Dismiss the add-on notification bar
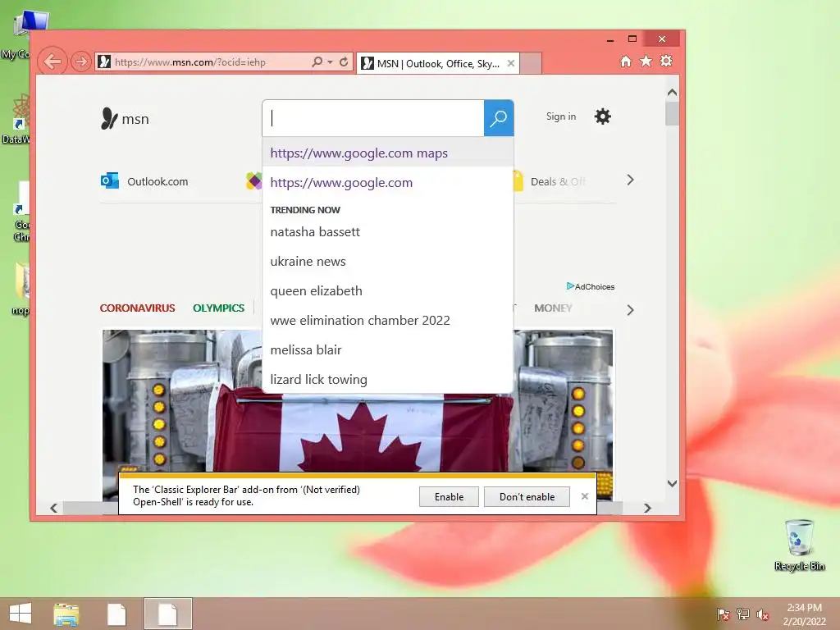 click(x=584, y=496)
